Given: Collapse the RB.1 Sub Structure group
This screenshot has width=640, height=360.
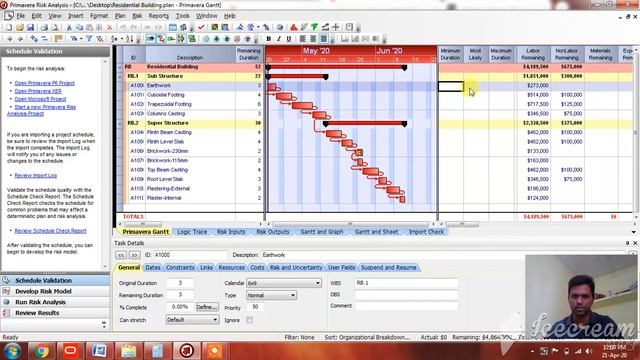Looking at the screenshot, I should (x=120, y=76).
